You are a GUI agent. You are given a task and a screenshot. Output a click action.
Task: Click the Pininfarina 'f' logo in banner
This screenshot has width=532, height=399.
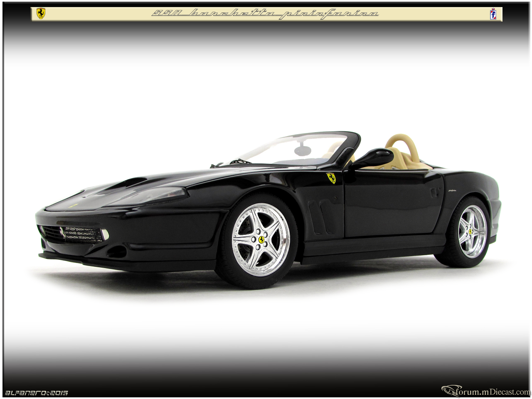click(493, 14)
